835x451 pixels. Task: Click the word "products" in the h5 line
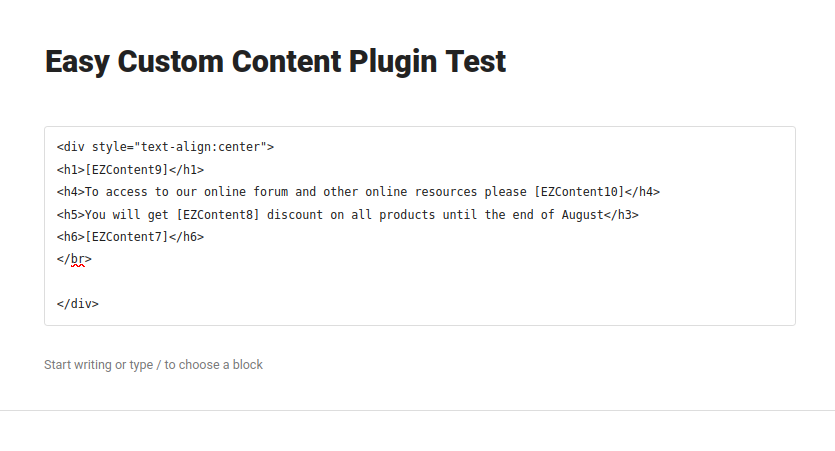pyautogui.click(x=407, y=215)
